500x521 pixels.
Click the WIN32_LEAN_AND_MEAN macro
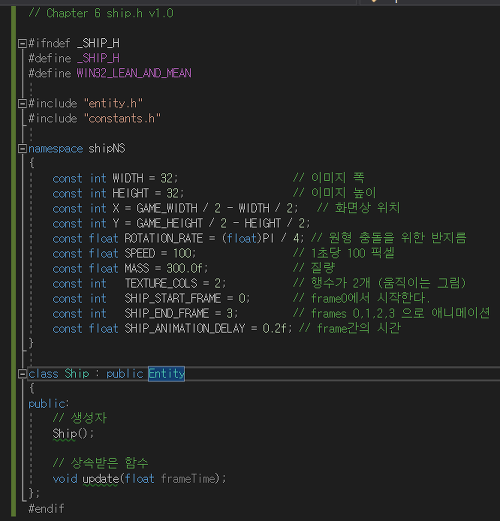[134, 73]
